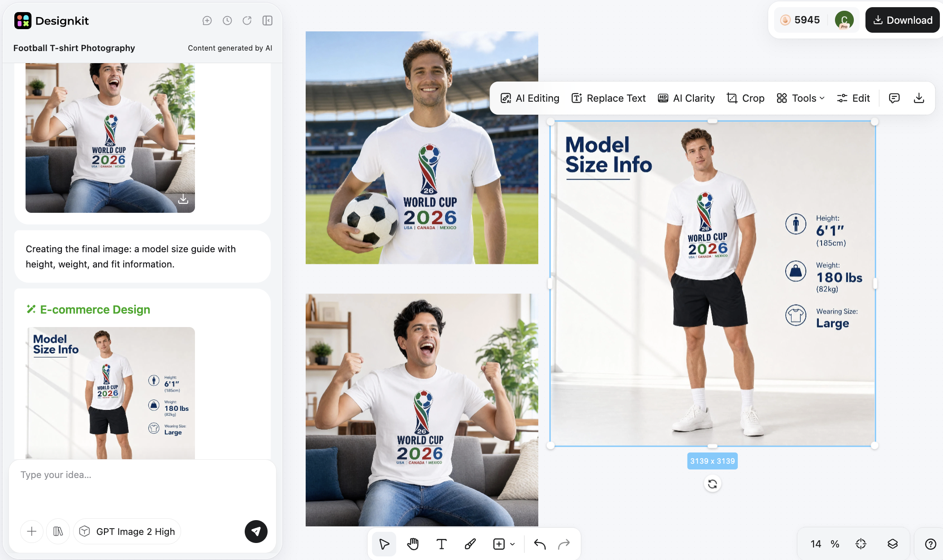Open the Tools dropdown menu

(800, 98)
